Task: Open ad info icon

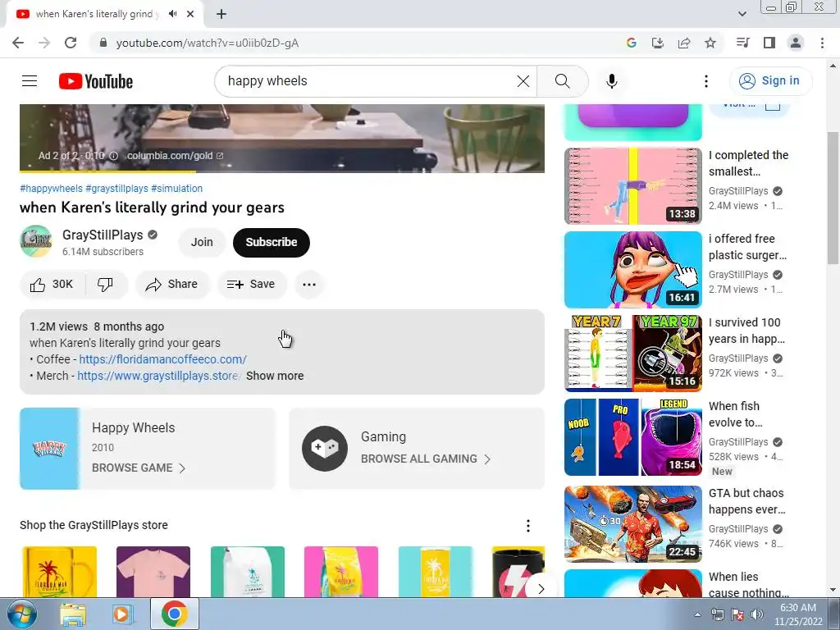Action: [113, 156]
